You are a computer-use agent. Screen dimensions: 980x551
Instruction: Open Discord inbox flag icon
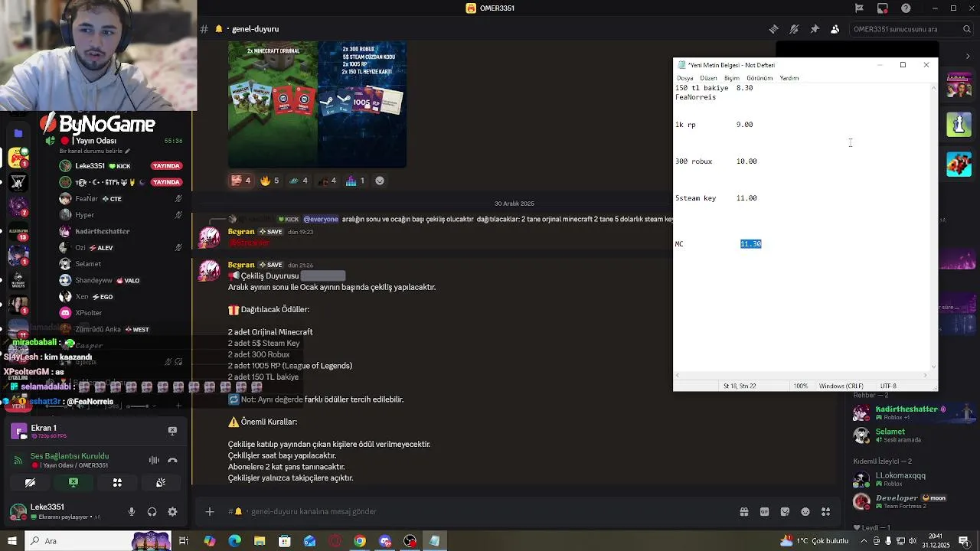tap(859, 8)
